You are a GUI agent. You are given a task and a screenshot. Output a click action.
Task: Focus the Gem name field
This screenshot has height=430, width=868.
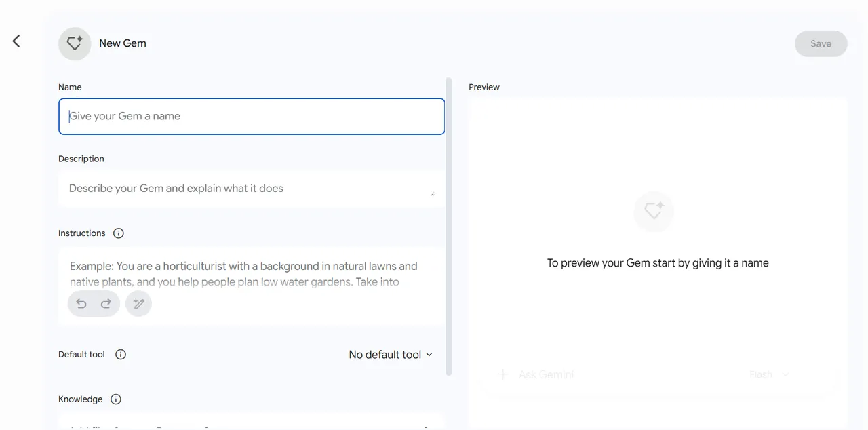[252, 117]
